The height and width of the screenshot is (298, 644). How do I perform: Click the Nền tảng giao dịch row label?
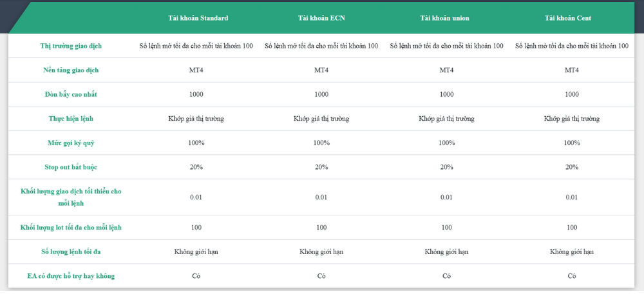click(x=71, y=70)
